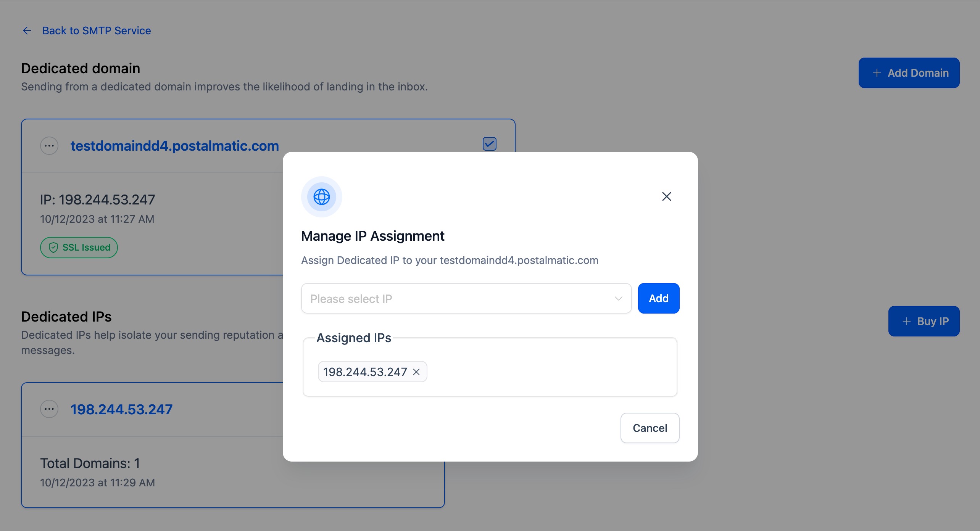Click the SSL Issued badge

point(79,248)
